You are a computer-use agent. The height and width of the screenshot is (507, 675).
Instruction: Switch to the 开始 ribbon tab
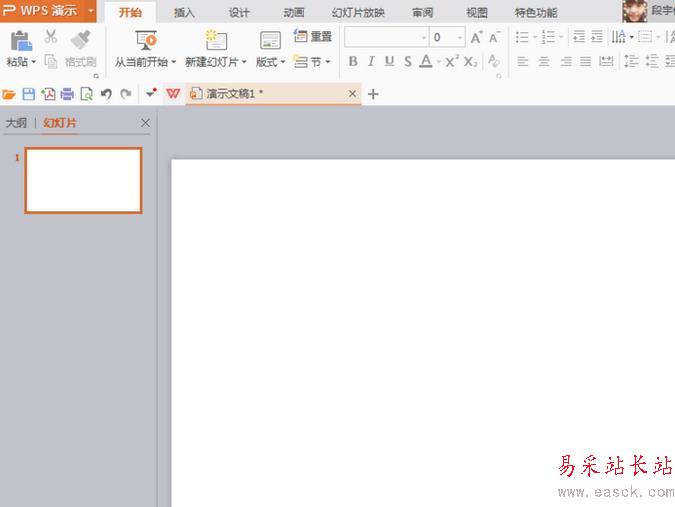pos(130,12)
